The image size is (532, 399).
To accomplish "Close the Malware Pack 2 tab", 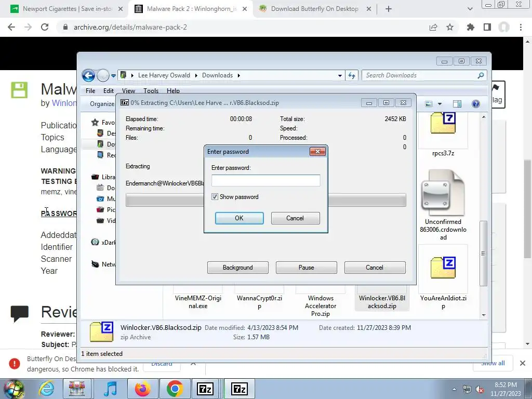I will point(245,9).
